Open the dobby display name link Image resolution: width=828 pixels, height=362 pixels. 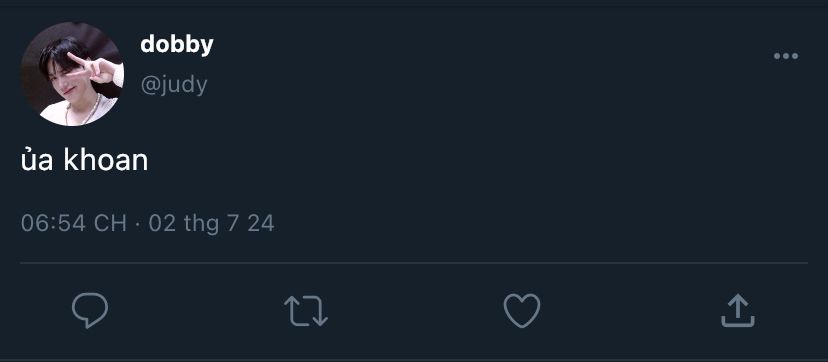177,45
